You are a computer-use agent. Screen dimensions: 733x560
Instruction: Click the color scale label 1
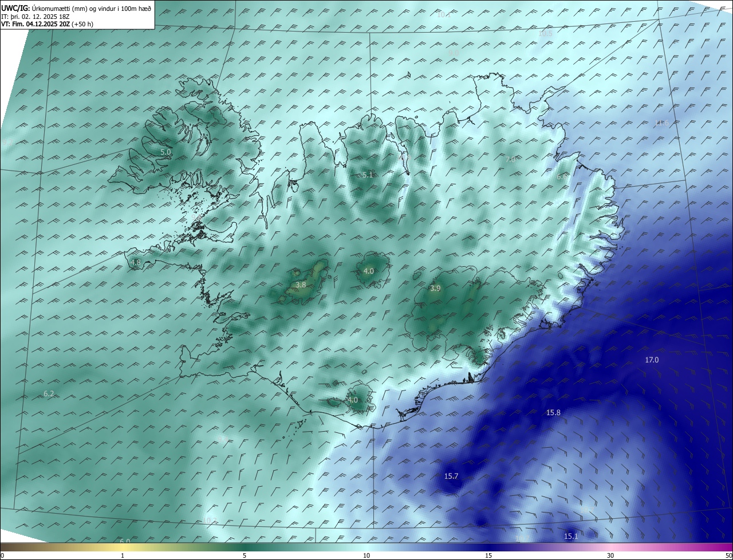123,555
